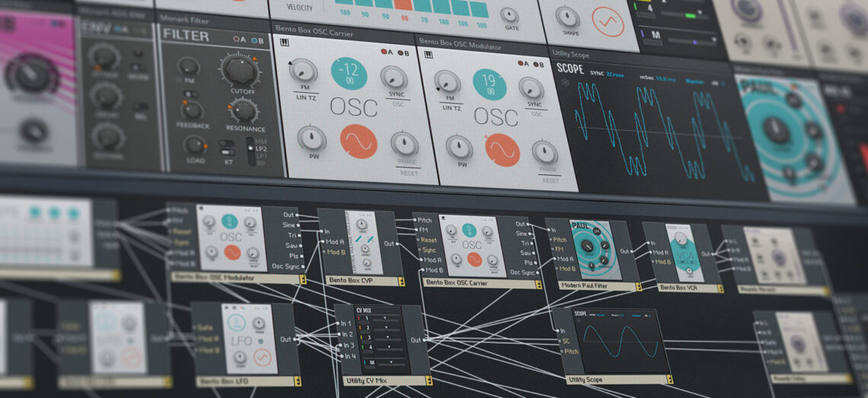Click the FM knob on OSC Carrier panel
868x398 pixels.
tap(303, 71)
